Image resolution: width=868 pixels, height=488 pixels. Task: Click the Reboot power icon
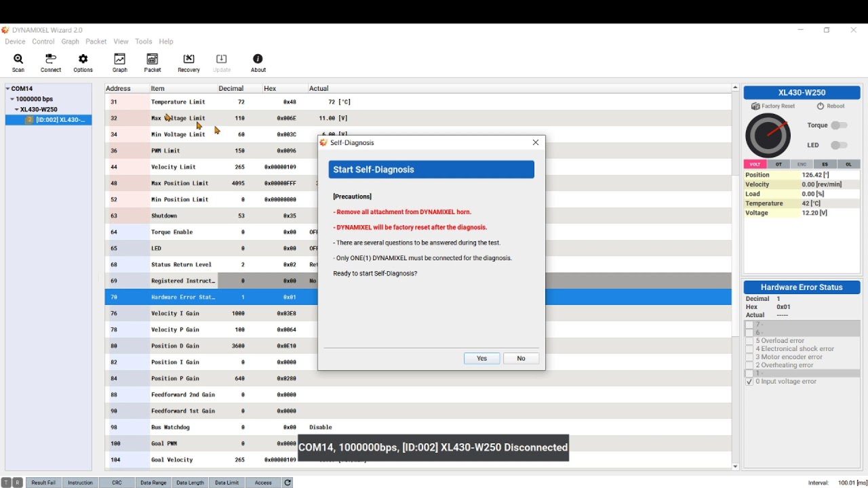pyautogui.click(x=831, y=106)
